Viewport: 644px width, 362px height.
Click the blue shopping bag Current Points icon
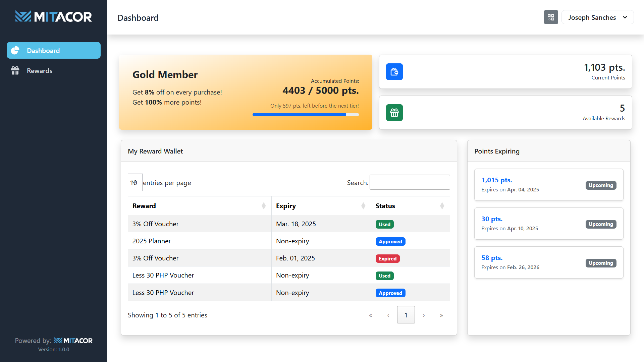point(394,72)
